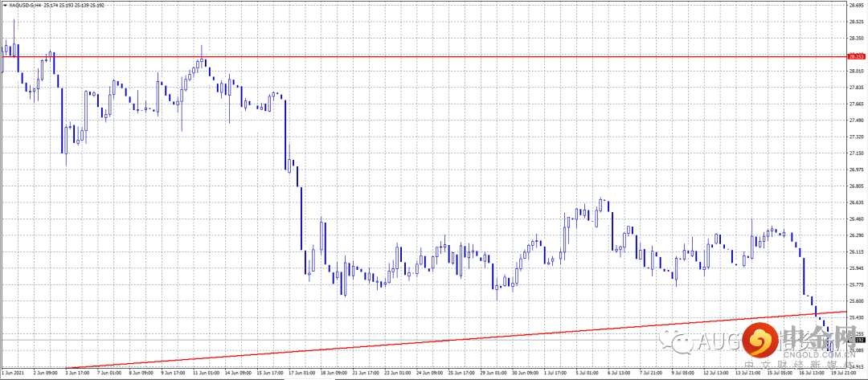
Task: Click the 26.805 price axis label
Action: [x=856, y=186]
